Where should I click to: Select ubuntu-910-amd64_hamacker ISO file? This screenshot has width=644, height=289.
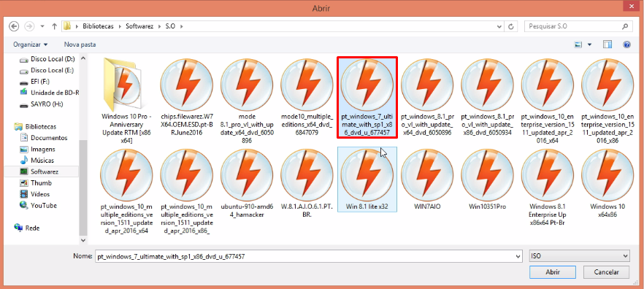(x=247, y=183)
